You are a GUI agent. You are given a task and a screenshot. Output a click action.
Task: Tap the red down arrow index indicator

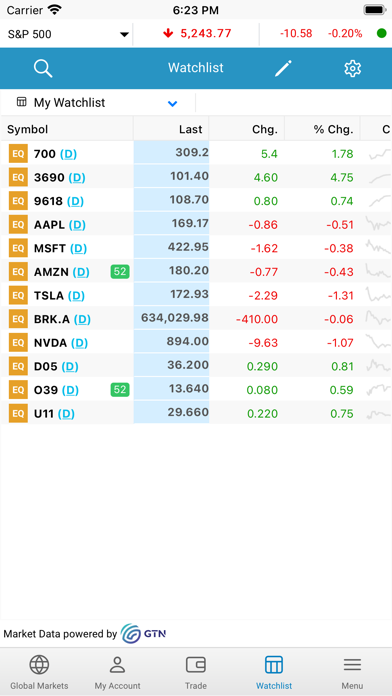(x=168, y=34)
